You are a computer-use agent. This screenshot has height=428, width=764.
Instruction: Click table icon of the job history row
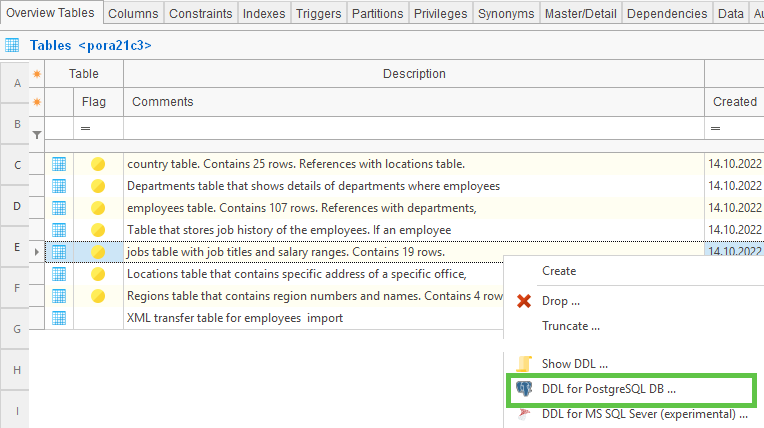(x=59, y=230)
